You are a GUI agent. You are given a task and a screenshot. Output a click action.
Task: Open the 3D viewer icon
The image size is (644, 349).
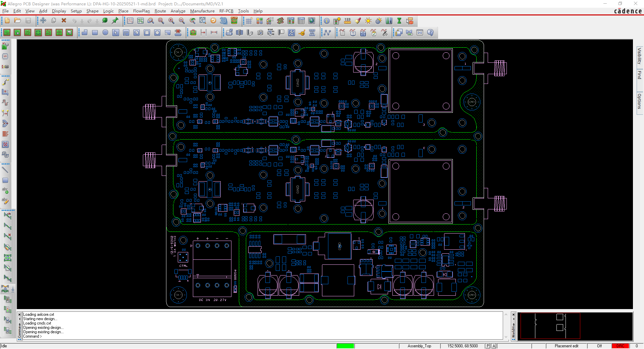tap(223, 21)
